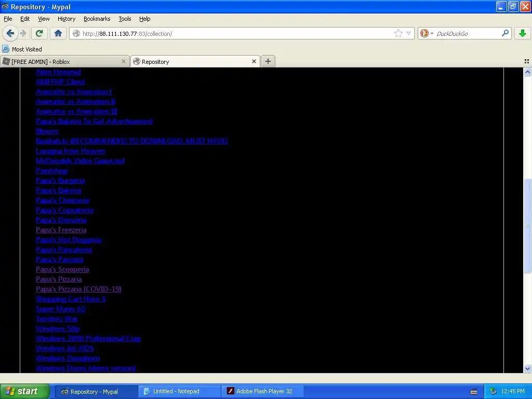Open the Tools menu
The width and height of the screenshot is (532, 399).
[x=125, y=19]
